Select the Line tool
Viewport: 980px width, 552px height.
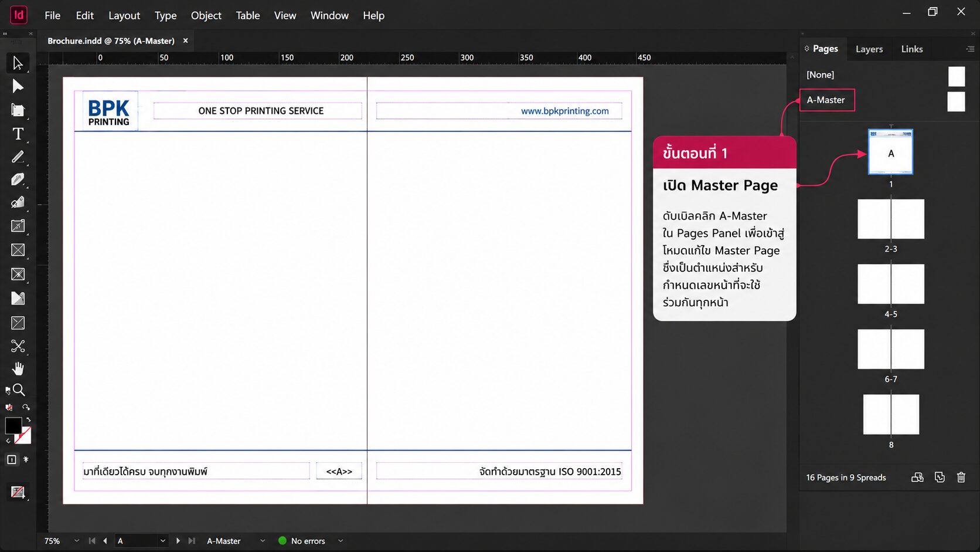[x=18, y=157]
